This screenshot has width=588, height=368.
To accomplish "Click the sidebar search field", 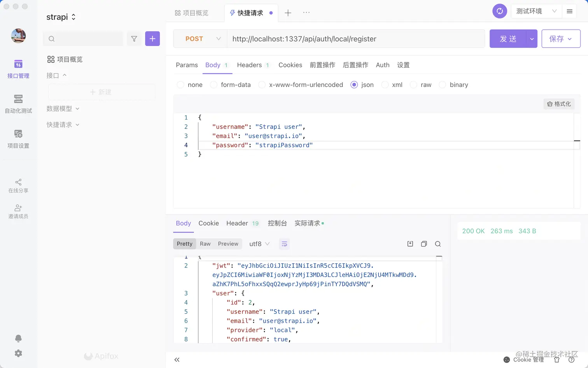I will [83, 39].
